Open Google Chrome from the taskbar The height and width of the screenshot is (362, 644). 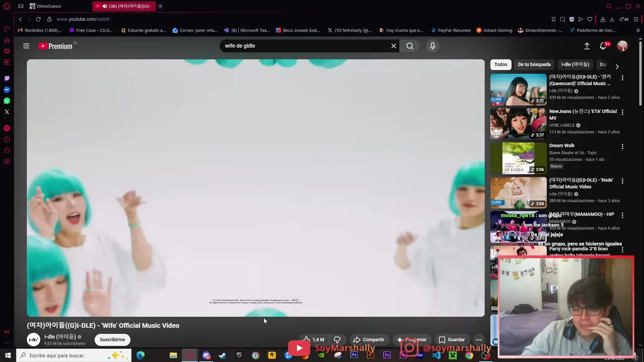click(469, 355)
